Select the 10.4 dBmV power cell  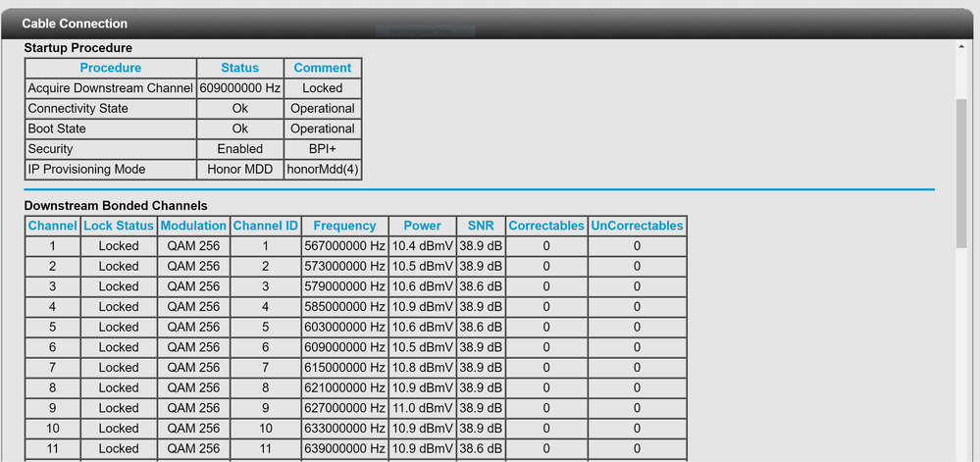click(423, 246)
